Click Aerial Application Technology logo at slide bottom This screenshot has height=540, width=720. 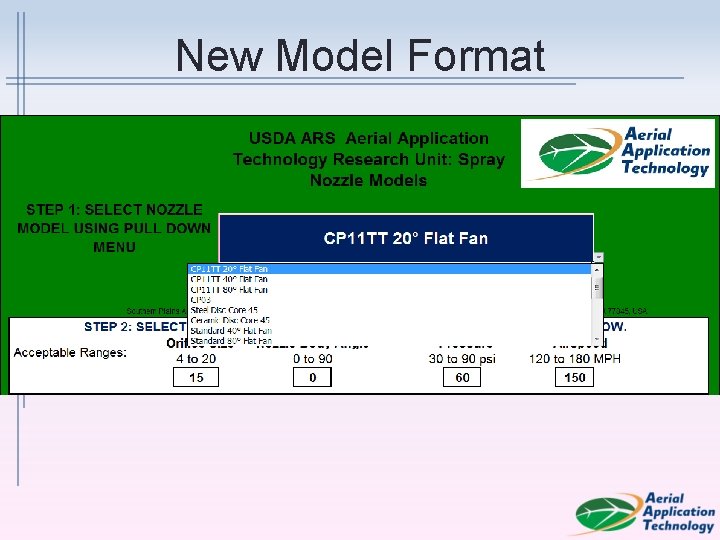point(643,513)
